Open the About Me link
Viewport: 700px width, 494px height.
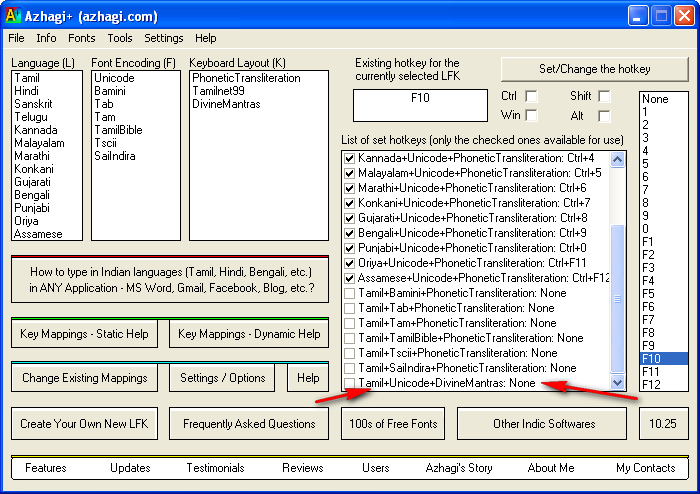coord(551,468)
